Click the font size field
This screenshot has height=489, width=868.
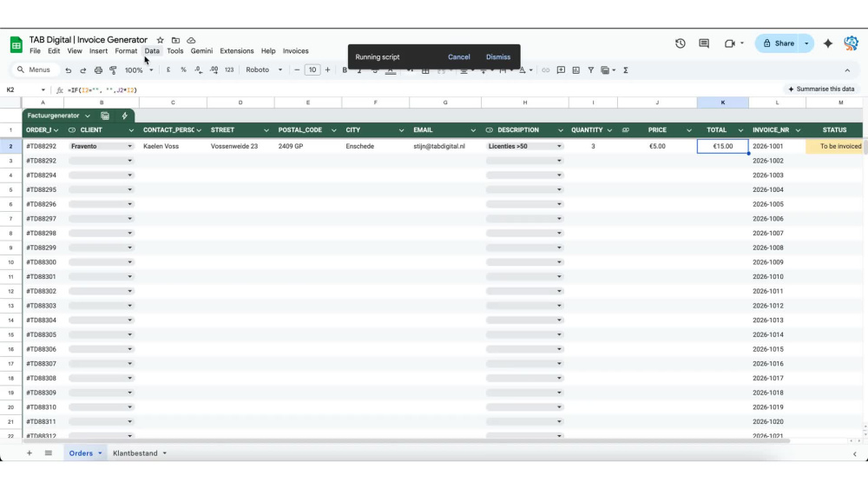[312, 69]
